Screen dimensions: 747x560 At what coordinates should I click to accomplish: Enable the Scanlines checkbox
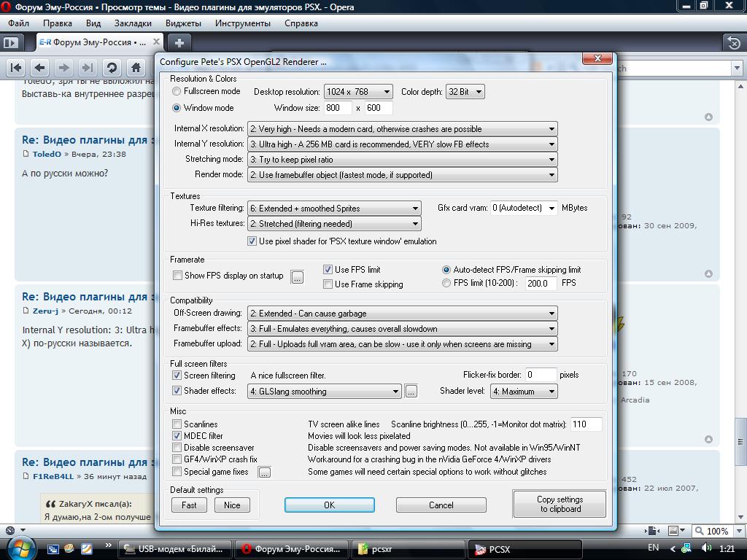(x=177, y=424)
